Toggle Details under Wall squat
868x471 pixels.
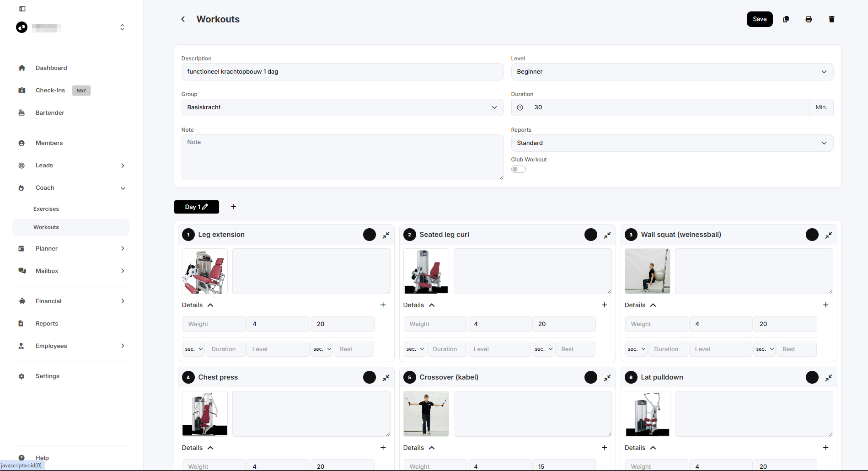tap(640, 305)
